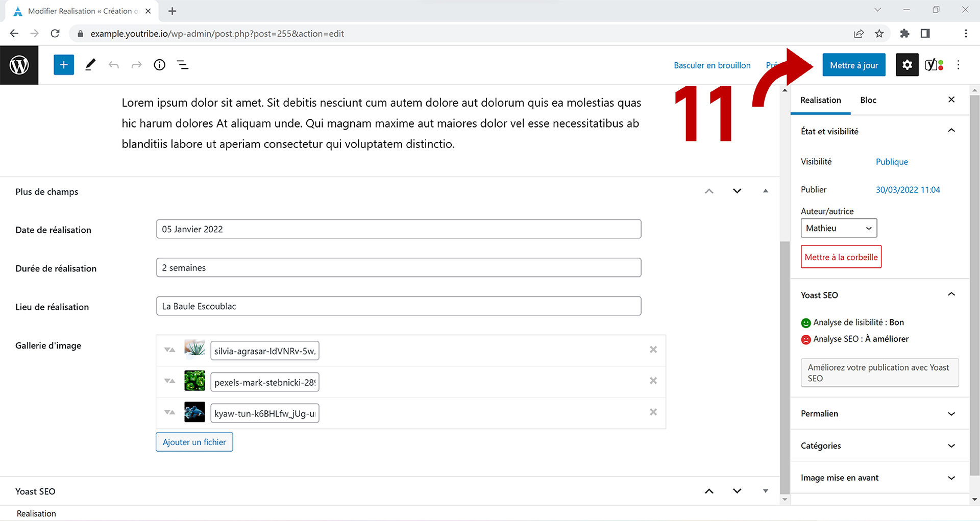Switch to the Bloc tab

coord(868,100)
